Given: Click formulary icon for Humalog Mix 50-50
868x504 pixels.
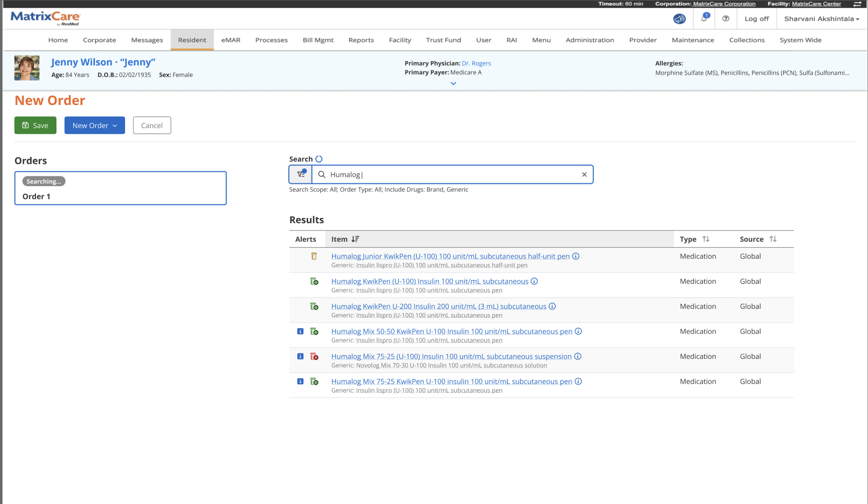Looking at the screenshot, I should point(315,331).
